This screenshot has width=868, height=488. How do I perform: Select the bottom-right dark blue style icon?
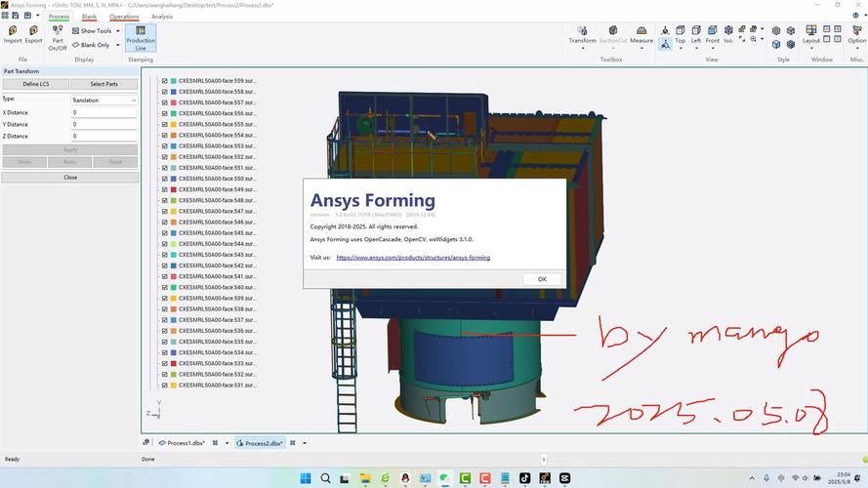(x=791, y=44)
